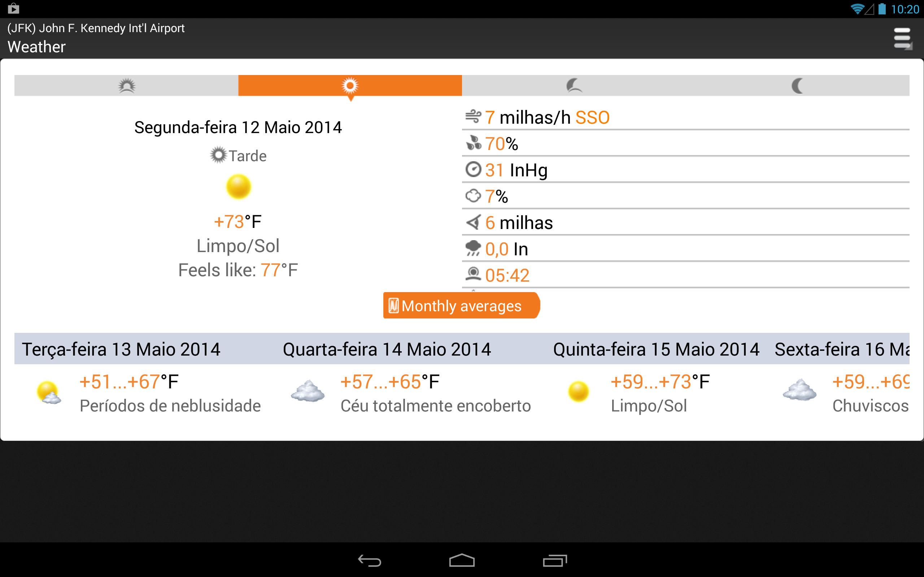Screen dimensions: 924x577
Task: Open Quarta-feira 14 Maio forecast
Action: point(387,349)
